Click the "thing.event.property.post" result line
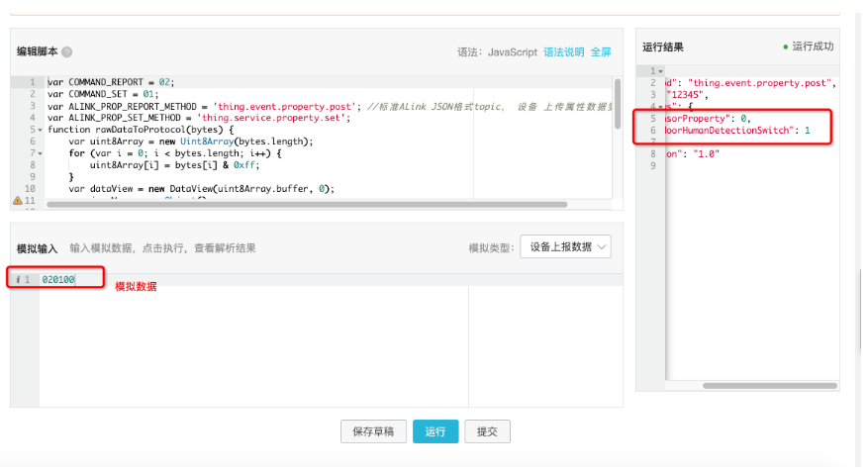Screen dimensions: 868x474 [x=750, y=83]
